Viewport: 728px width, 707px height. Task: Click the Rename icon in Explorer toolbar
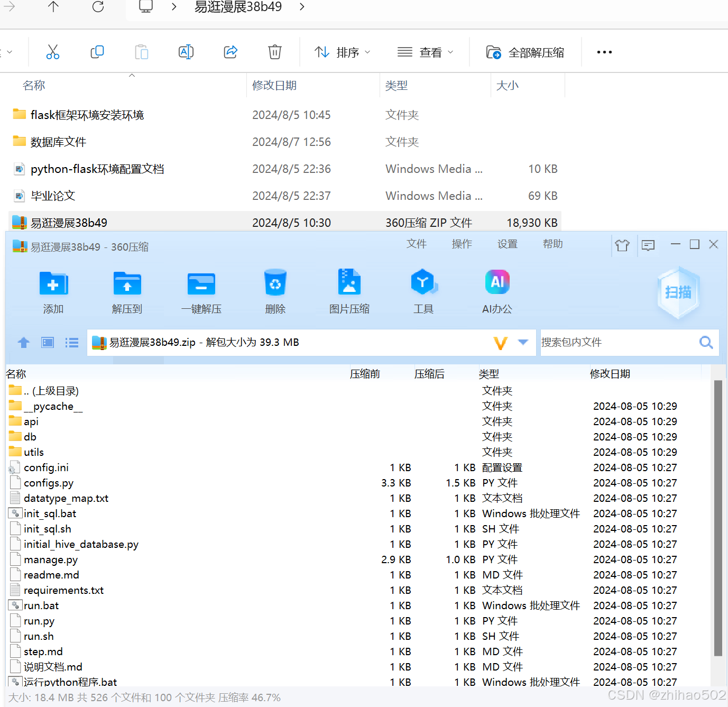click(186, 52)
